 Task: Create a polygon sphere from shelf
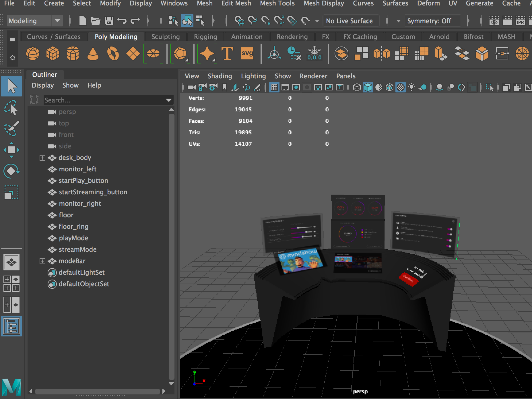pyautogui.click(x=33, y=54)
